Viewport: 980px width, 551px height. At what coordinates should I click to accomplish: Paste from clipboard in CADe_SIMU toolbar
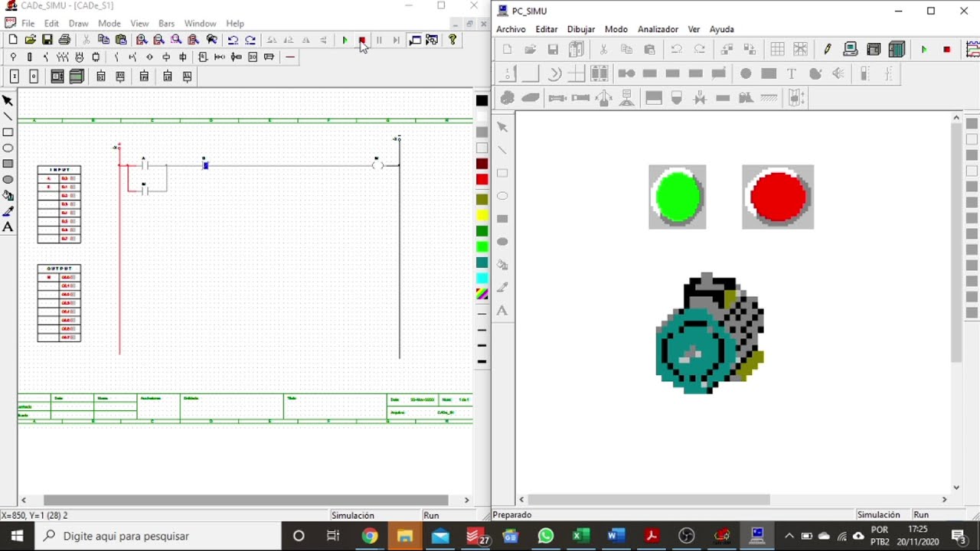[x=121, y=40]
